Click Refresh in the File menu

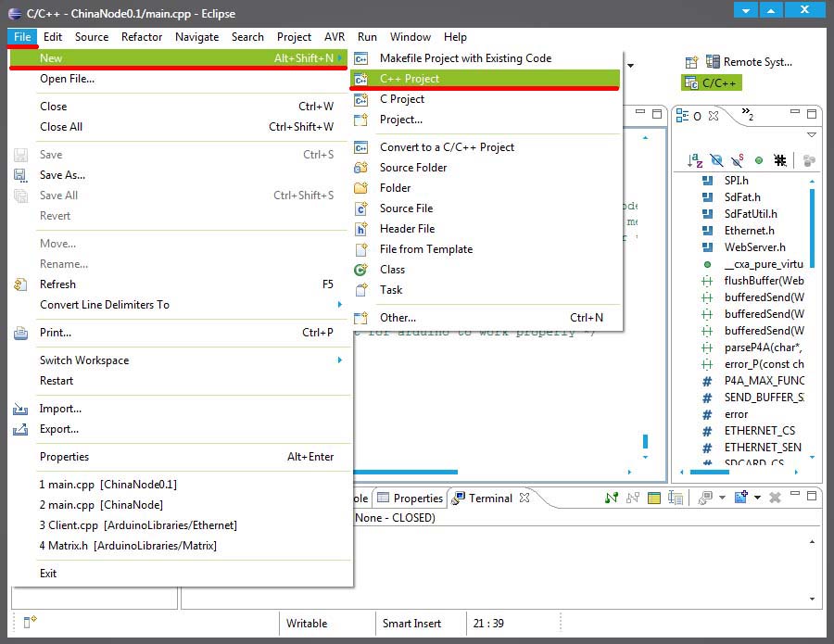pos(180,284)
